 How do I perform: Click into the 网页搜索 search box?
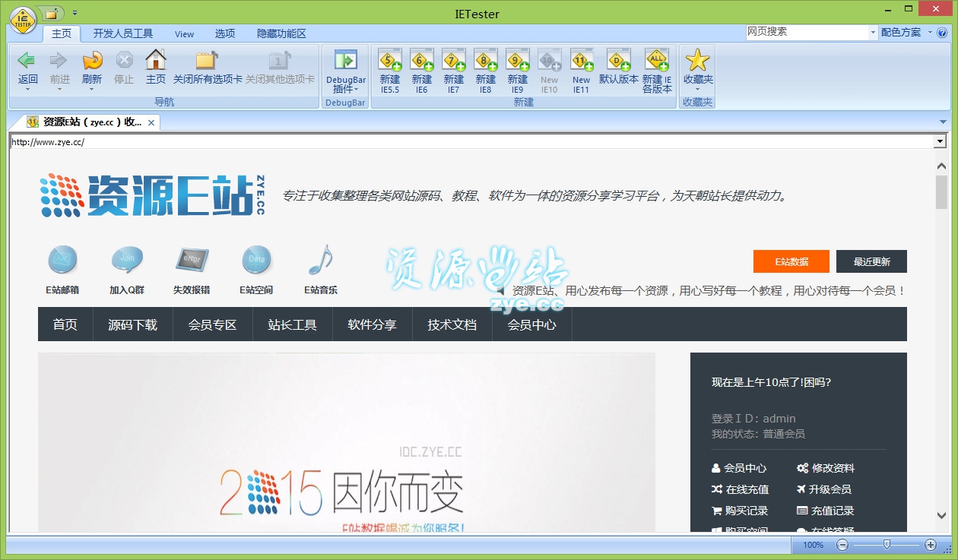(x=807, y=33)
